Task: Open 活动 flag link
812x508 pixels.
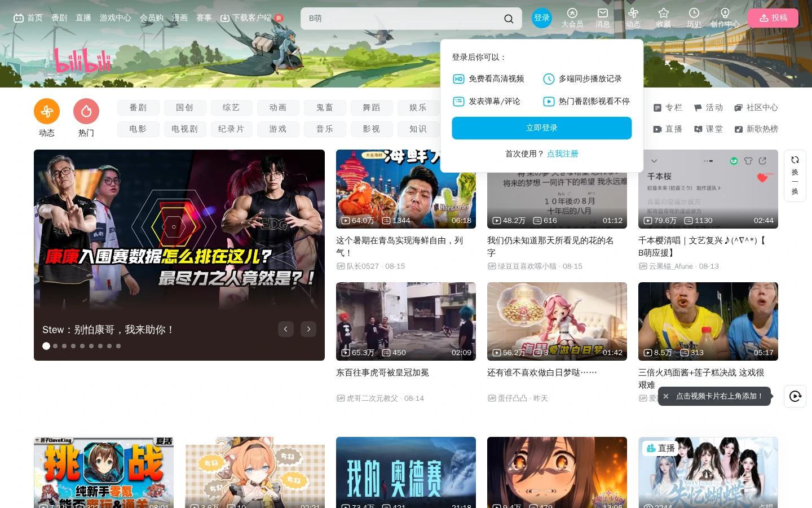Action: point(708,107)
